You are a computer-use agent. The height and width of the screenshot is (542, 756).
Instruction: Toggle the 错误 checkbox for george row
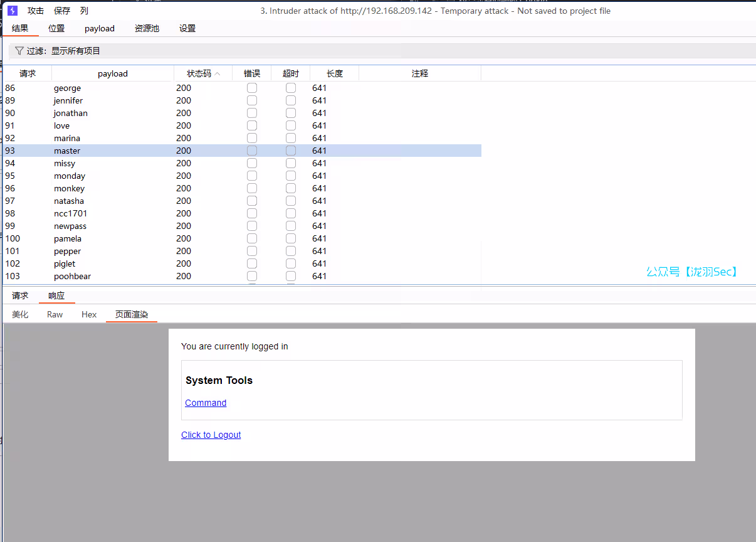[252, 88]
